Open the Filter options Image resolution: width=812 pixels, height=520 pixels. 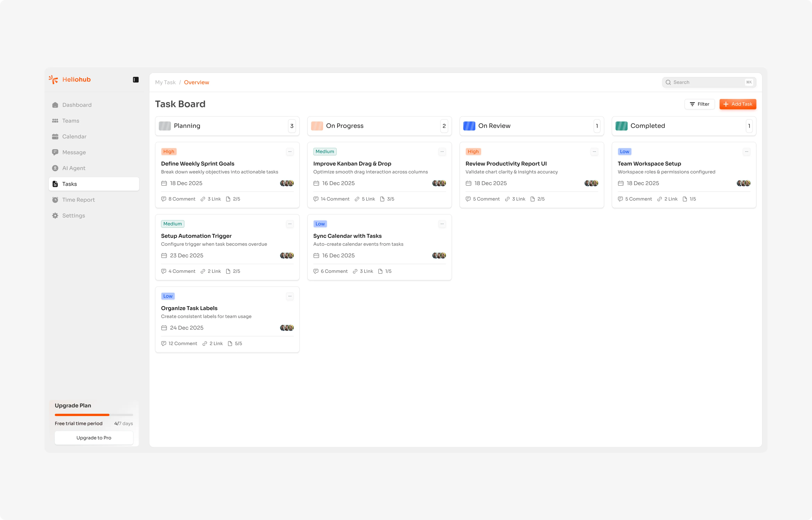tap(699, 104)
